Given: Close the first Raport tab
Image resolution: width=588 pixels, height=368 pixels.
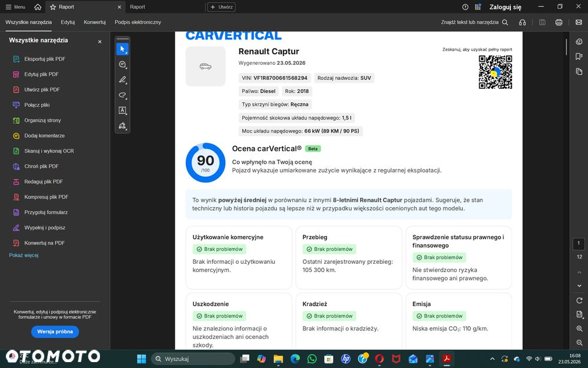Looking at the screenshot, I should click(119, 7).
